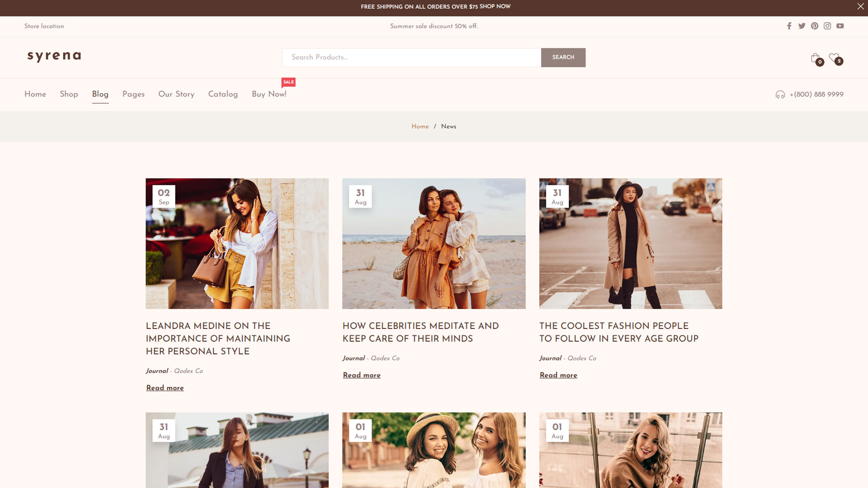Click the Store location link
Viewport: 868px width, 488px height.
44,26
